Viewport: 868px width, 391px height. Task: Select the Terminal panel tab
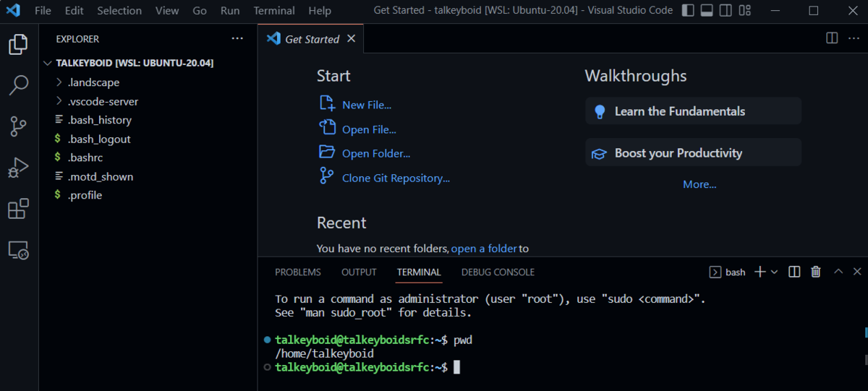tap(419, 272)
